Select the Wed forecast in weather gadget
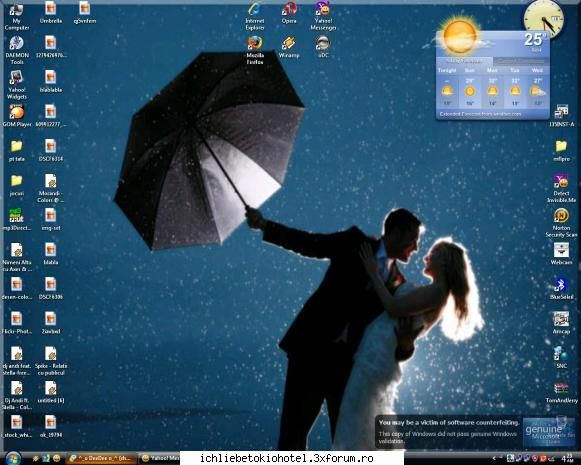This screenshot has height=465, width=581. coord(537,87)
